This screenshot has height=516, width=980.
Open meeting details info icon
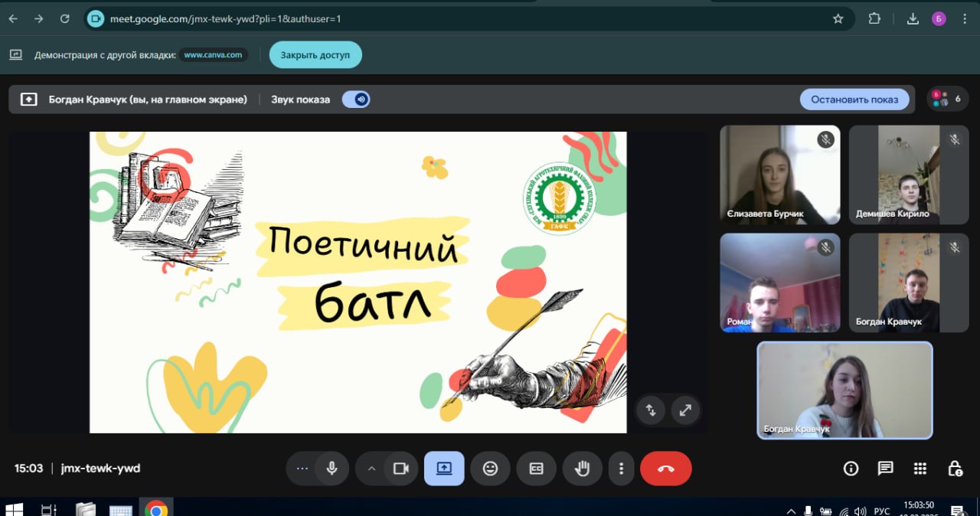(851, 469)
